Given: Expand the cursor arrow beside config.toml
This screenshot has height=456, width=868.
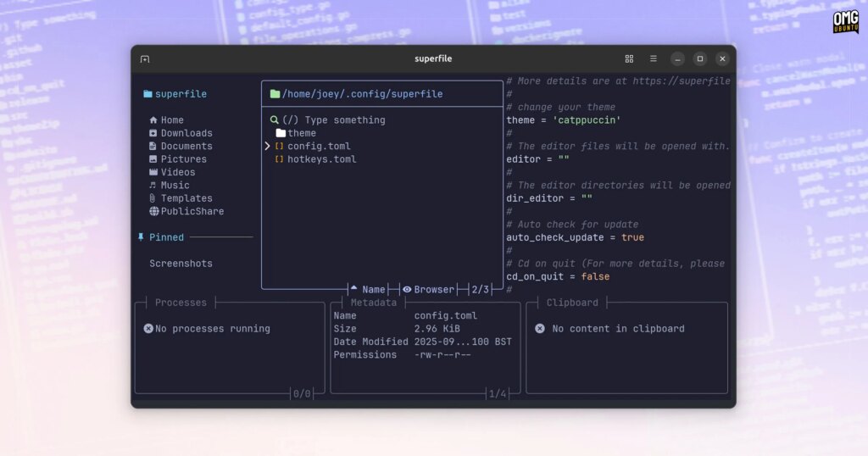Looking at the screenshot, I should (267, 146).
